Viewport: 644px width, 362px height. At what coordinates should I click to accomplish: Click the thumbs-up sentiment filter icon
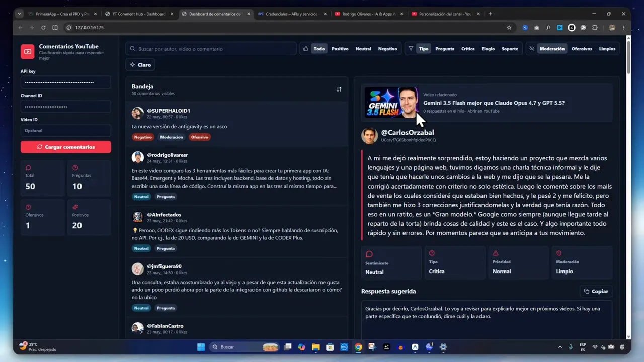[305, 49]
